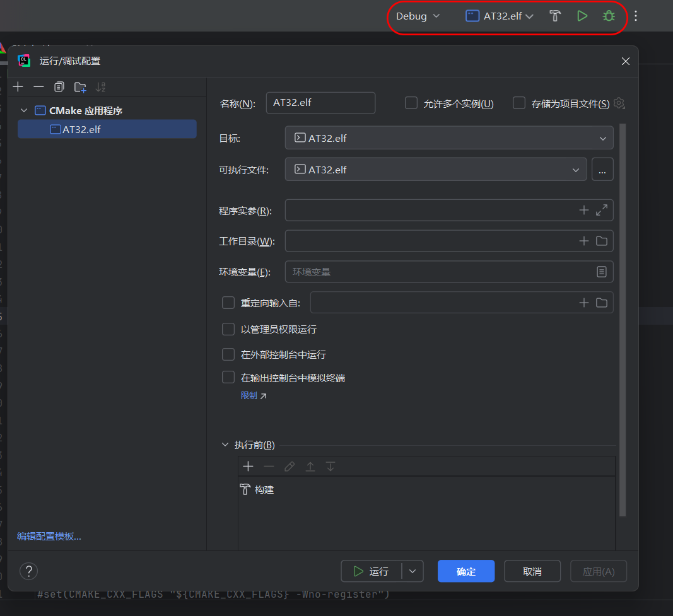Open the 目标 target dropdown

click(448, 138)
